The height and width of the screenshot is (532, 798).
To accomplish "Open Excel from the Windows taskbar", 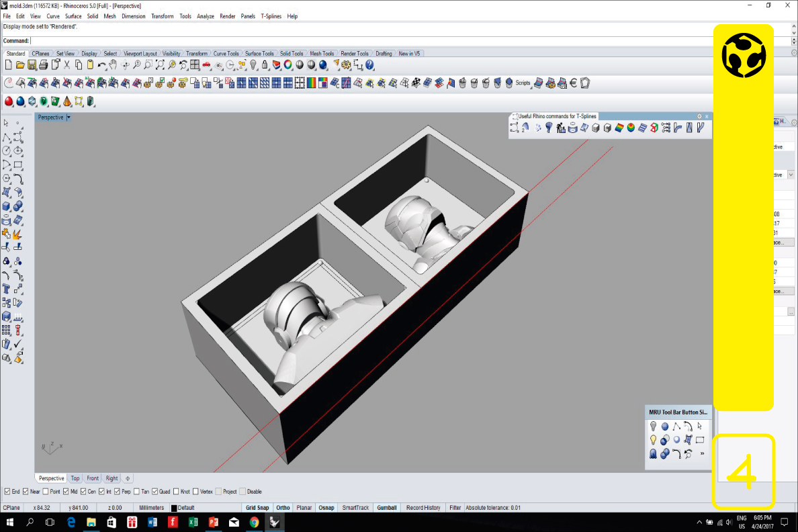I will pos(193,523).
